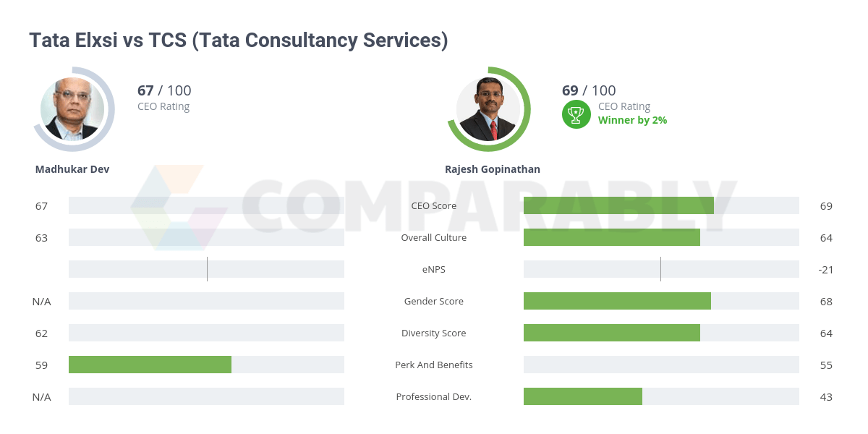Click the TCS eNPS center marker
The width and height of the screenshot is (868, 434).
660,269
